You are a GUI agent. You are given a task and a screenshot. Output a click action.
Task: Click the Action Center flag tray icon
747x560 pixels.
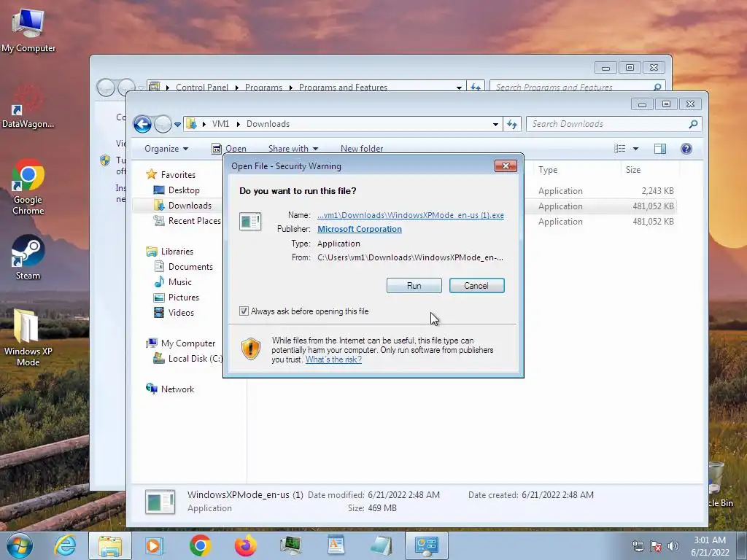656,546
